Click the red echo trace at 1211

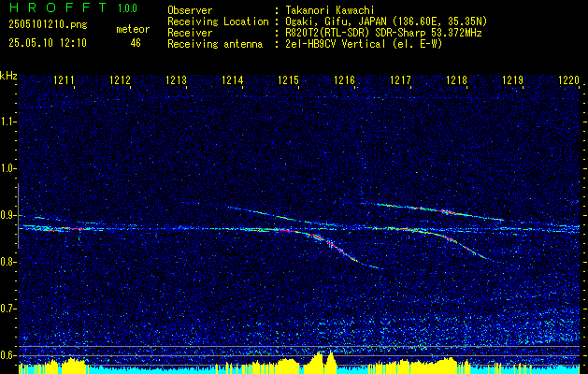(x=72, y=228)
